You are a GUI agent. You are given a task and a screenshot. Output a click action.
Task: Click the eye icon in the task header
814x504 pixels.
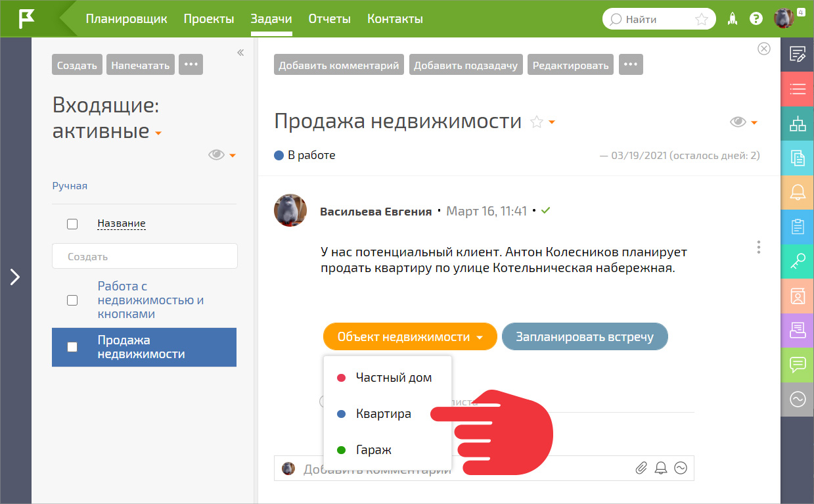pos(738,122)
